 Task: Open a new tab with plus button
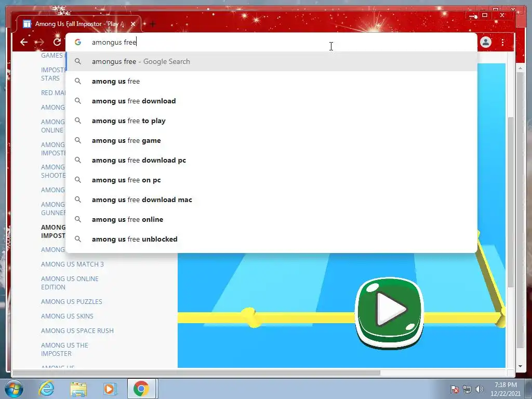point(153,24)
